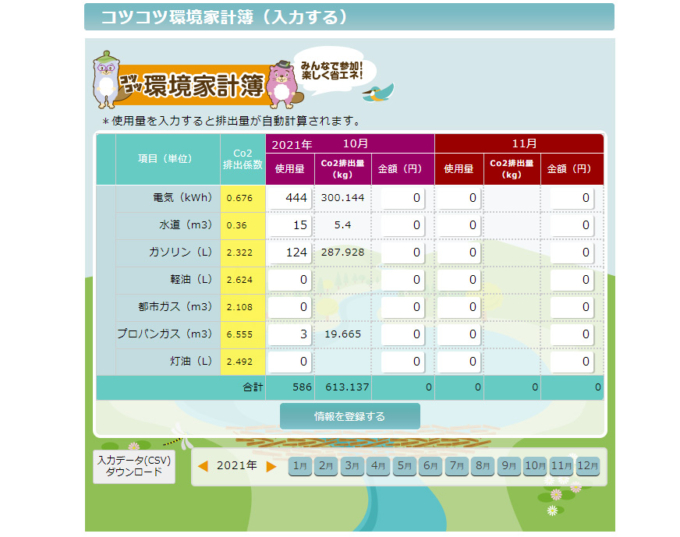This screenshot has width=680, height=537.
Task: Download input data CSV button
Action: [134, 466]
